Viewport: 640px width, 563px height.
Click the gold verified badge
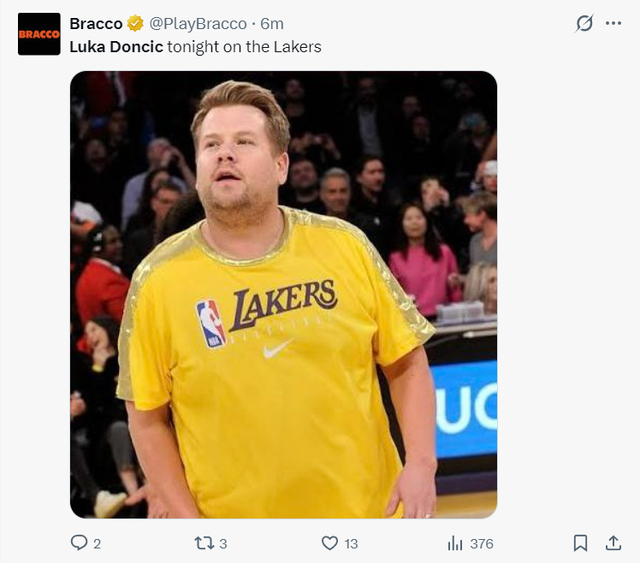point(135,23)
